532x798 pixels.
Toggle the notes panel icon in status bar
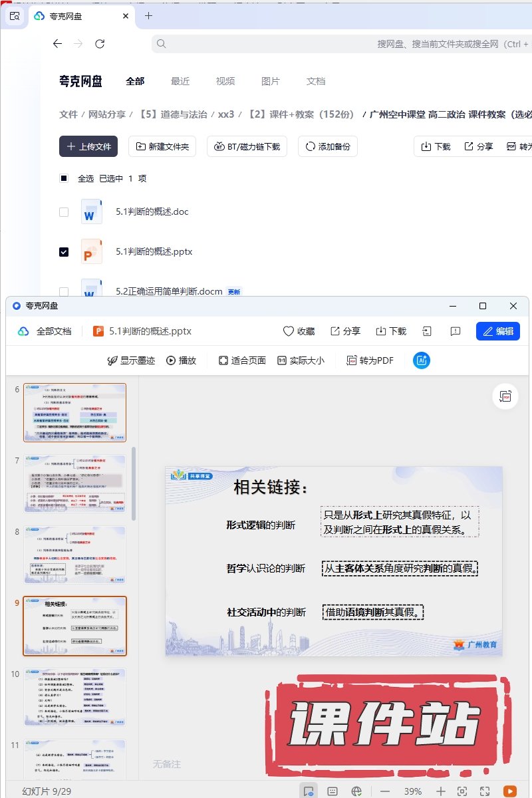pos(332,791)
